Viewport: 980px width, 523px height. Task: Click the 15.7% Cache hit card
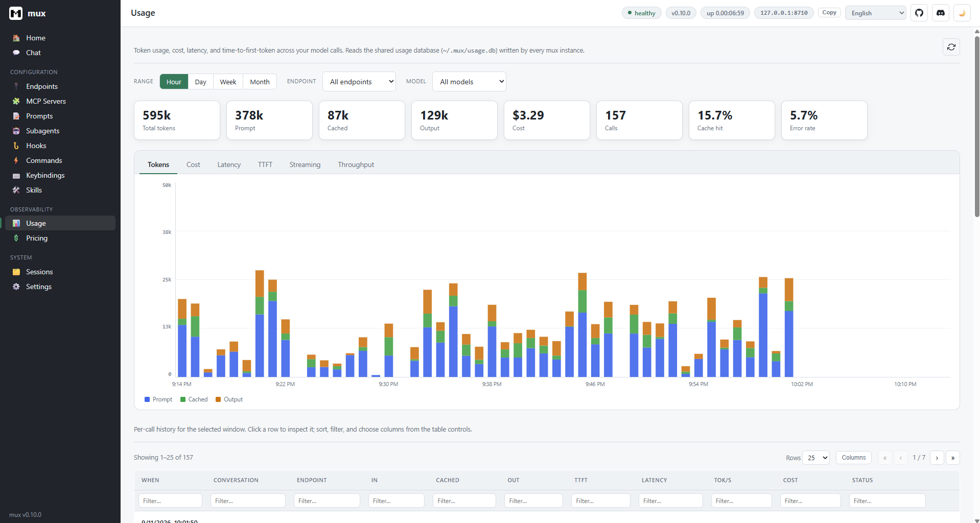732,120
